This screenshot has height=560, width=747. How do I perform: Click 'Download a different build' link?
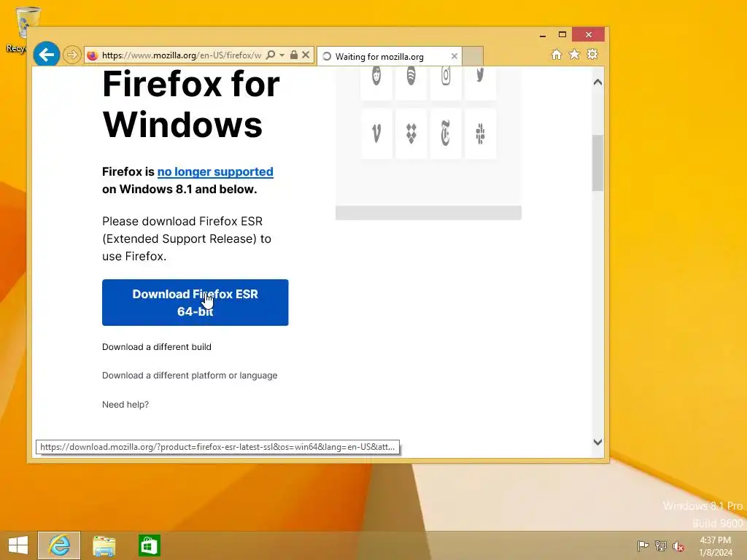pyautogui.click(x=157, y=346)
